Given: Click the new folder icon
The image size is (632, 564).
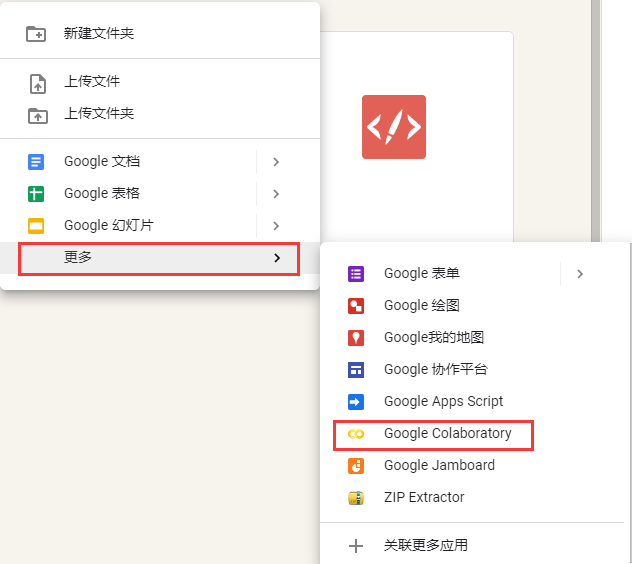Looking at the screenshot, I should (36, 33).
